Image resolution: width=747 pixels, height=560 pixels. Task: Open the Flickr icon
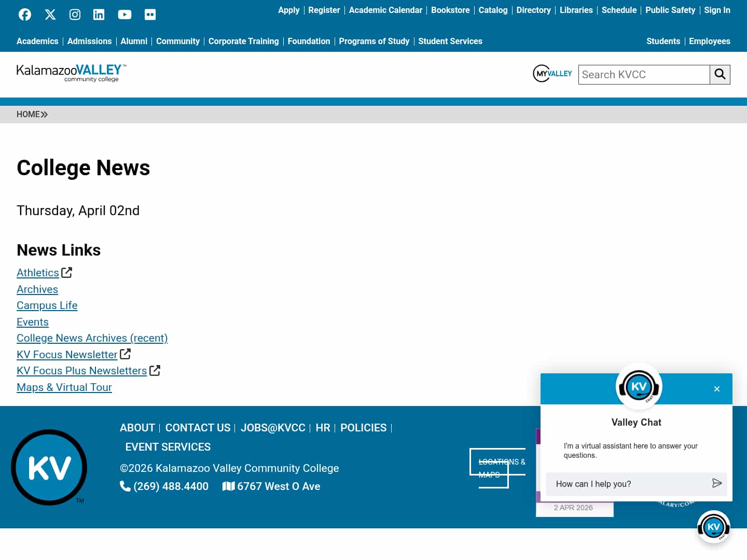[150, 14]
